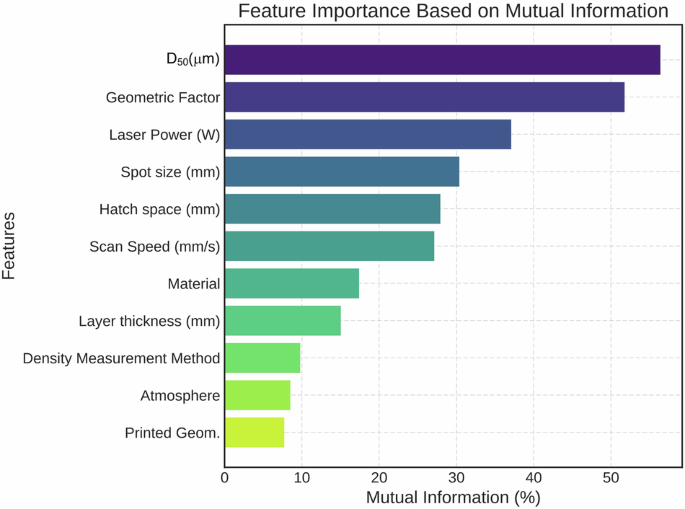The width and height of the screenshot is (685, 509).
Task: Select the Layer thickness (mm) bar
Action: (x=283, y=321)
